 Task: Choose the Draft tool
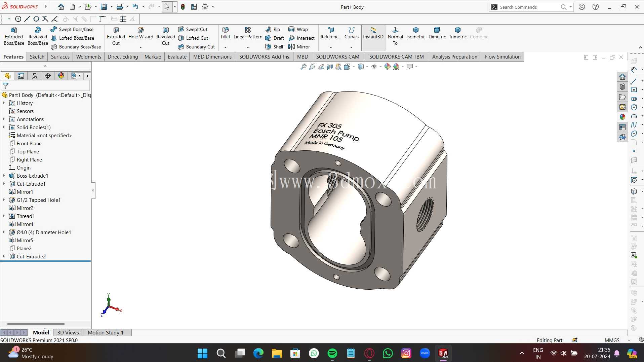[275, 38]
